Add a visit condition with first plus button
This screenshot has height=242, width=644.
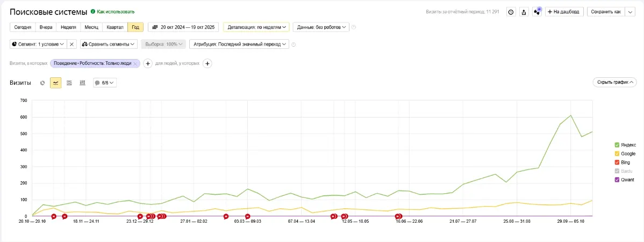tap(148, 63)
